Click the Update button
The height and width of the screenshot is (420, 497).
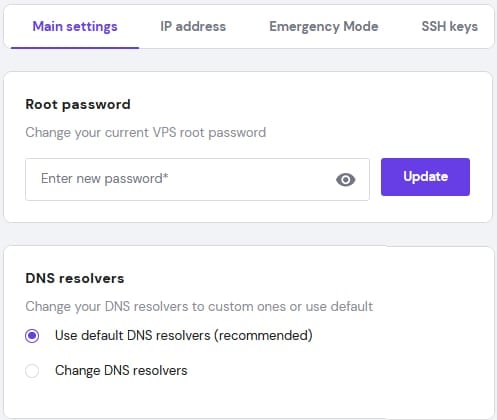point(425,177)
